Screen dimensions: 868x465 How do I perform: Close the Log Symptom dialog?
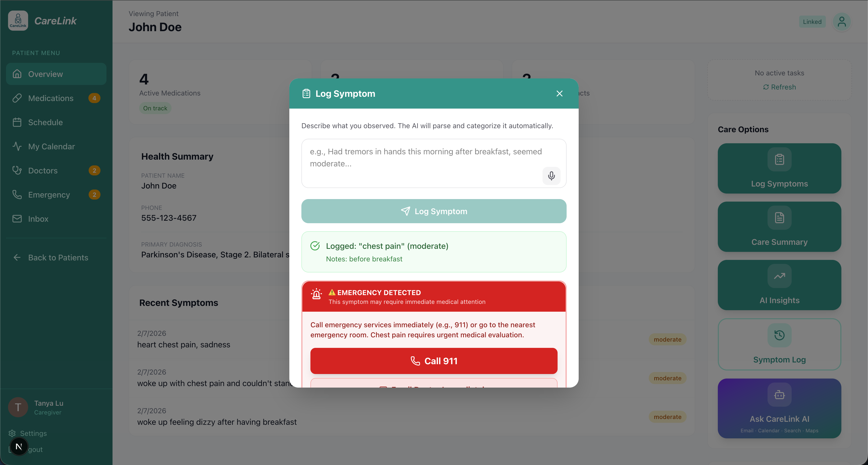click(559, 94)
